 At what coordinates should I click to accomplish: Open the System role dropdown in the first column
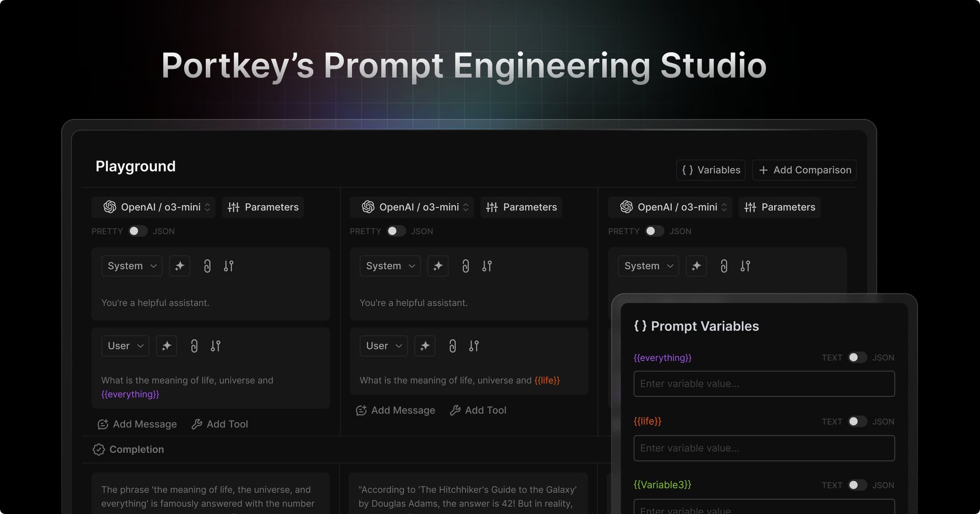[131, 266]
